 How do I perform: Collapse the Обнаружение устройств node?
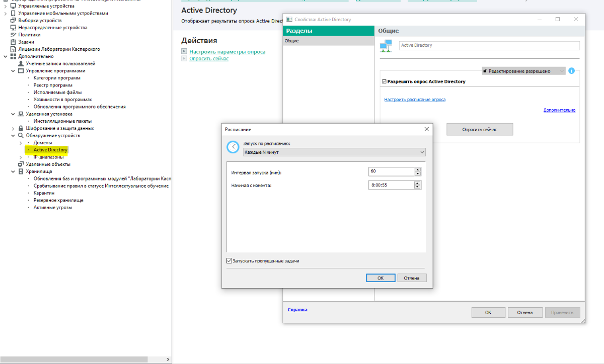click(x=13, y=135)
